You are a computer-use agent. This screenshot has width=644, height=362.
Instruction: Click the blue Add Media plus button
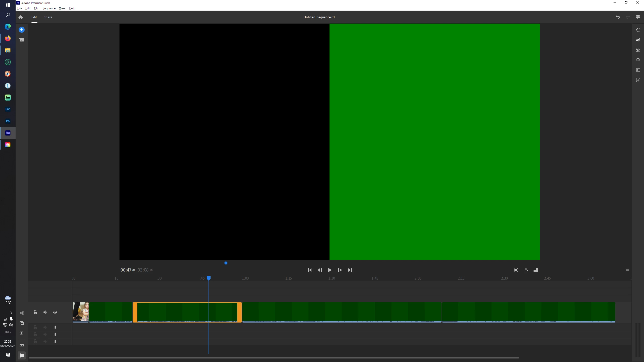pyautogui.click(x=22, y=30)
